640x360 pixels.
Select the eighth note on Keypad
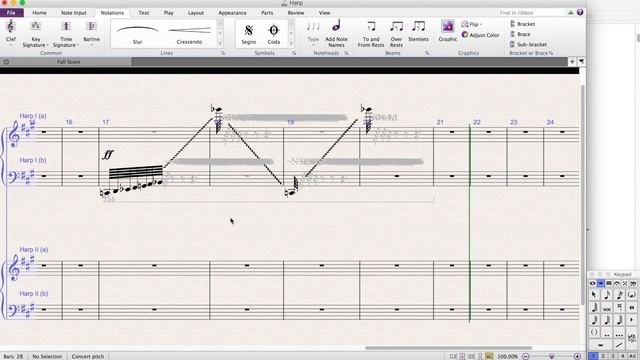coord(607,295)
